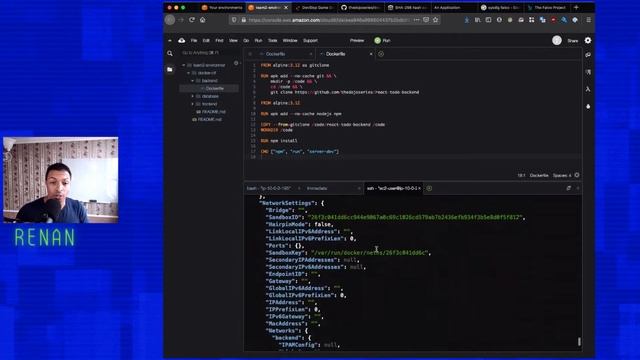Select the root-level README.md file
The width and height of the screenshot is (640, 360).
[209, 120]
